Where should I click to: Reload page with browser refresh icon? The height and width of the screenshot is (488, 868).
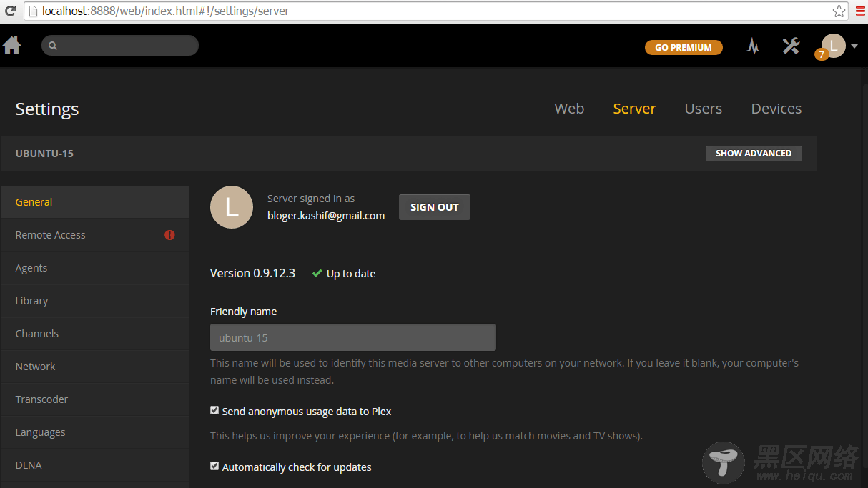click(11, 11)
